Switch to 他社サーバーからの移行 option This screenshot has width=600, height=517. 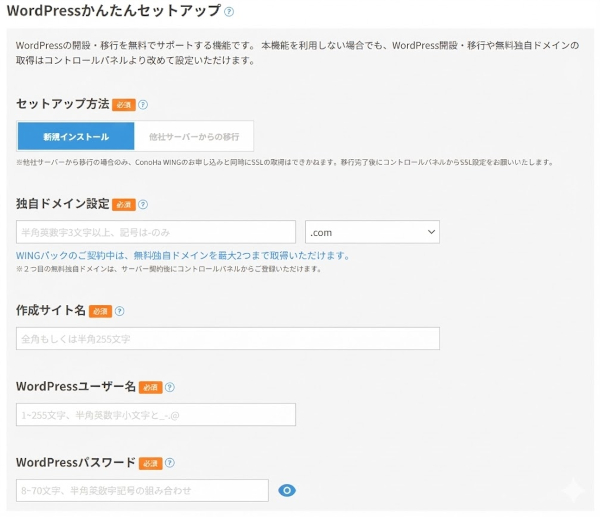click(194, 136)
